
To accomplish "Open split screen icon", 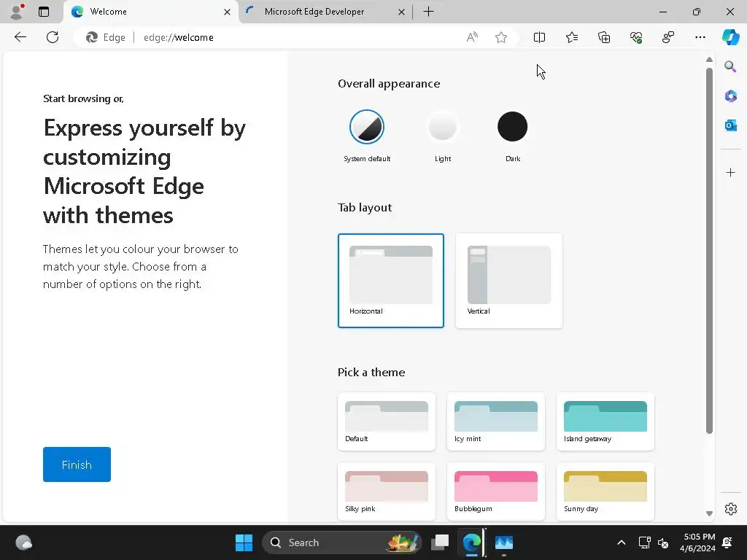I will click(539, 37).
